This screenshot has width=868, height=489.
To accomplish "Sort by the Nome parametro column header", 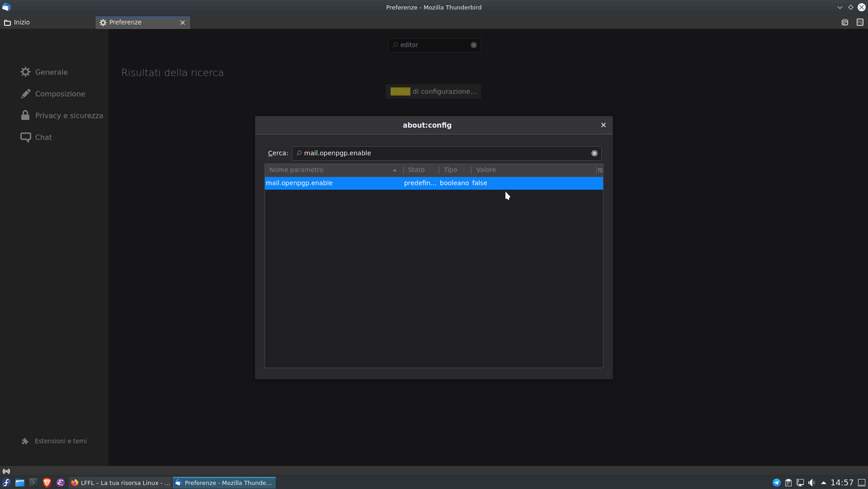I will 332,170.
